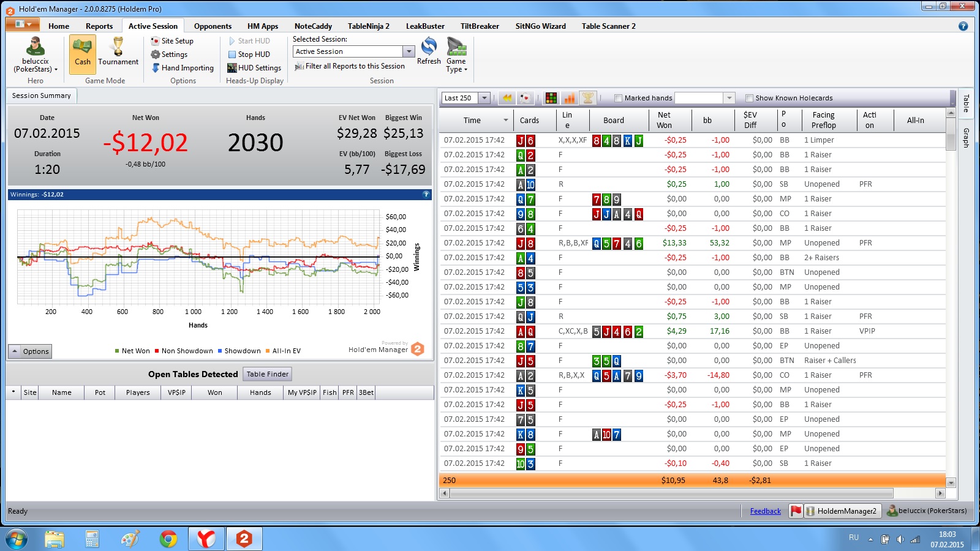Open the Graph side tab

pyautogui.click(x=966, y=138)
